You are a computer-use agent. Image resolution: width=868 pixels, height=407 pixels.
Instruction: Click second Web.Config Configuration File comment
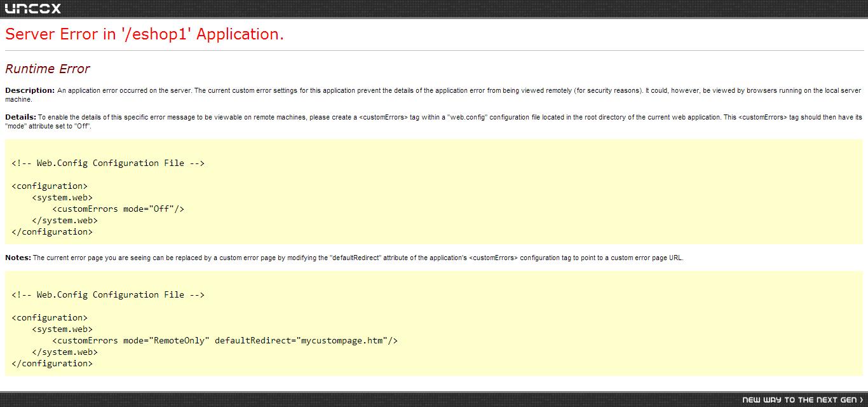(x=108, y=294)
